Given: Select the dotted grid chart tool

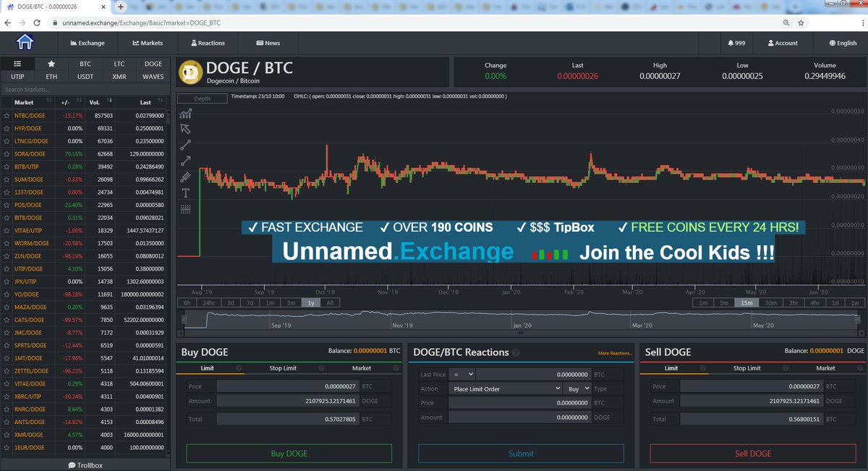Looking at the screenshot, I should (x=186, y=208).
